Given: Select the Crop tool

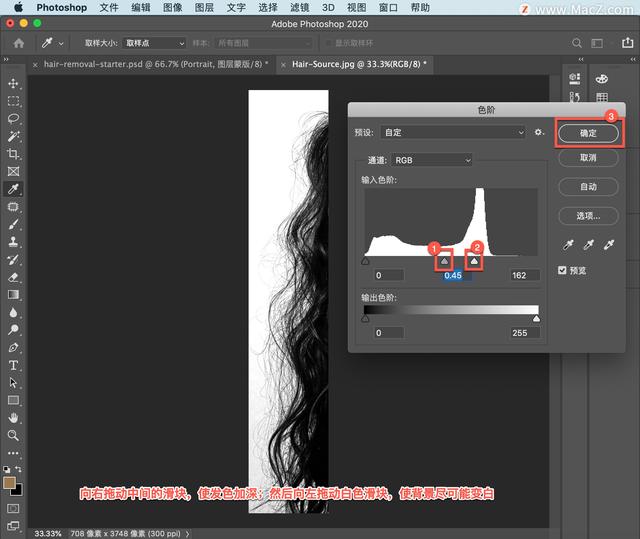Looking at the screenshot, I should click(x=13, y=154).
